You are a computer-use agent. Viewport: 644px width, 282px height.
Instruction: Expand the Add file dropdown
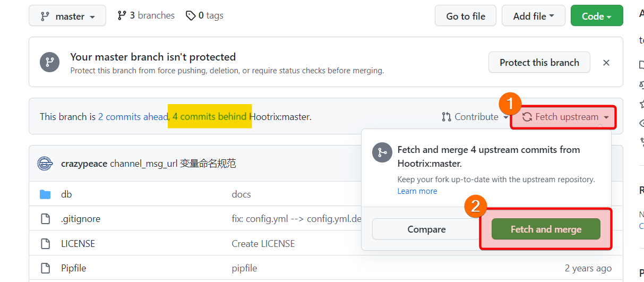(533, 16)
